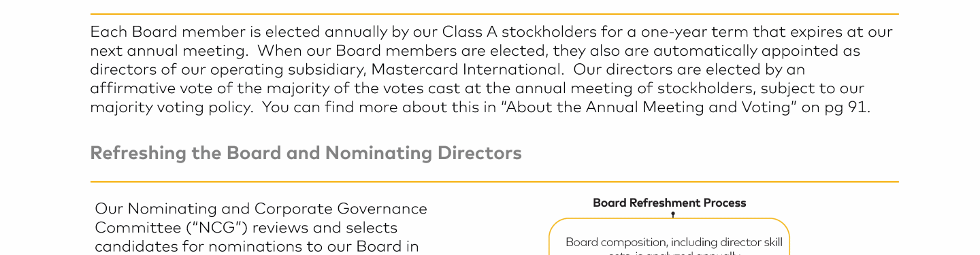The height and width of the screenshot is (255, 980).
Task: Select the "Refreshing the Board and Nominating Directors" heading
Action: click(x=306, y=154)
